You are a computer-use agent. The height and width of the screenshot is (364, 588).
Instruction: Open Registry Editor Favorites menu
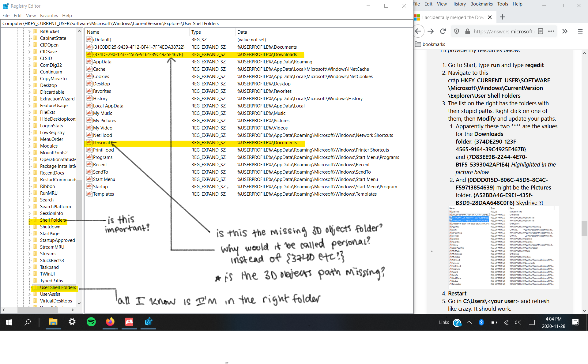coord(49,16)
